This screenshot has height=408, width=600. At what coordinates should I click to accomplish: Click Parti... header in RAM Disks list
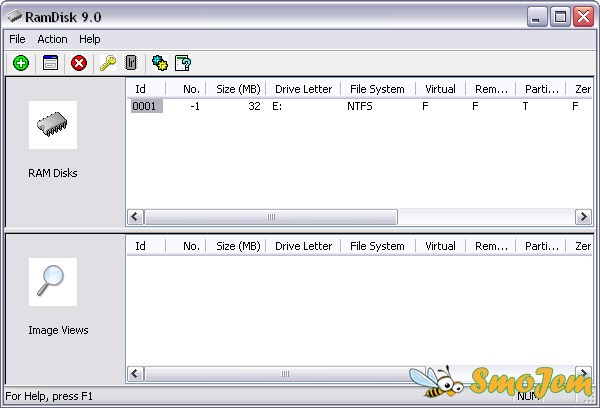(x=541, y=89)
